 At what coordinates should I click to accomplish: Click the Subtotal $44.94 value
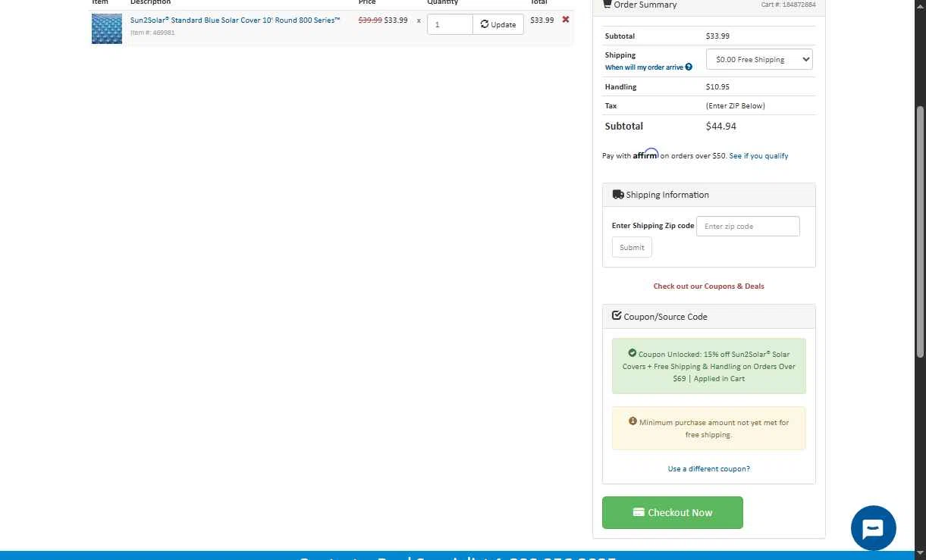720,127
